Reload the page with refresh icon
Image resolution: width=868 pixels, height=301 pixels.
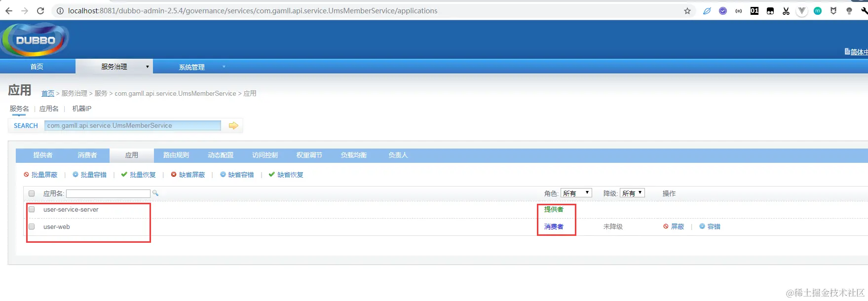pos(40,11)
